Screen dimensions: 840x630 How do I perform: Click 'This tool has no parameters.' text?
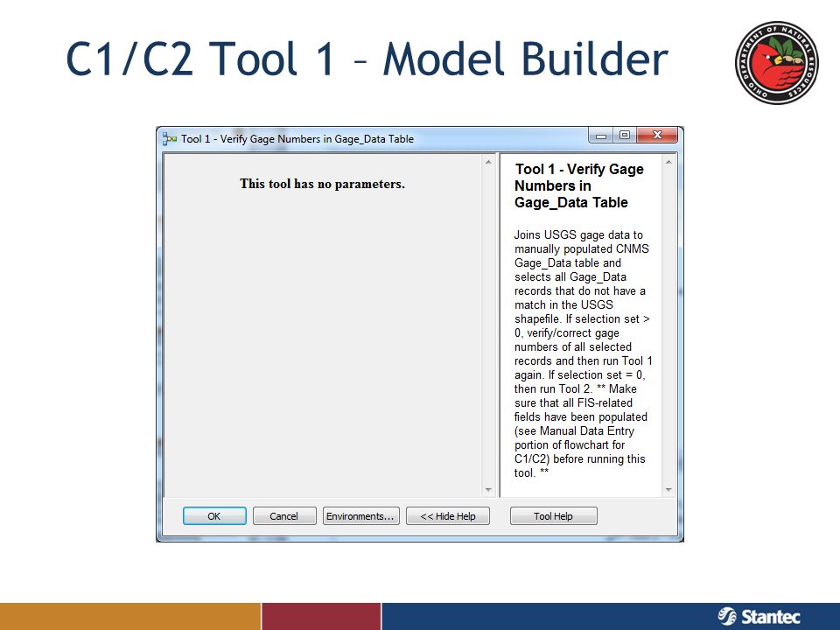click(x=322, y=184)
